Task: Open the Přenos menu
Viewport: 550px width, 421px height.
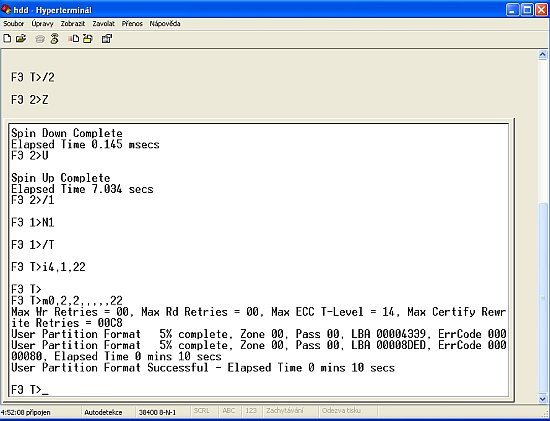Action: tap(132, 24)
